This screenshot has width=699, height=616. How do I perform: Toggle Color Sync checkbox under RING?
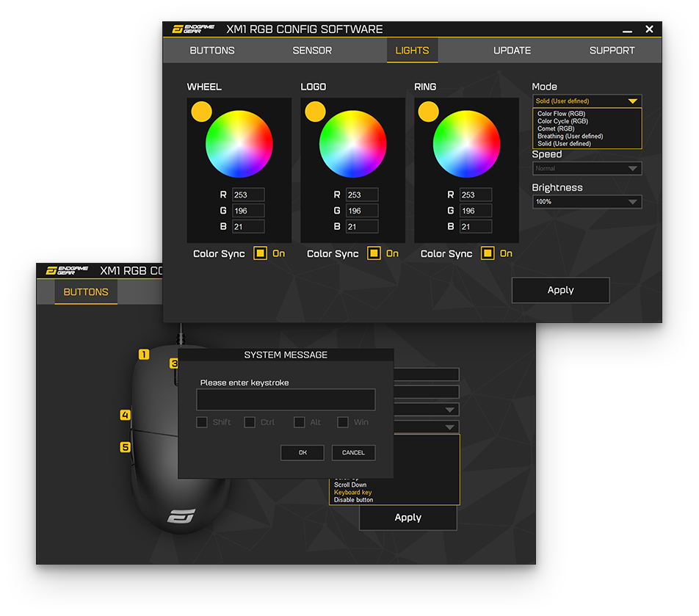pos(488,253)
